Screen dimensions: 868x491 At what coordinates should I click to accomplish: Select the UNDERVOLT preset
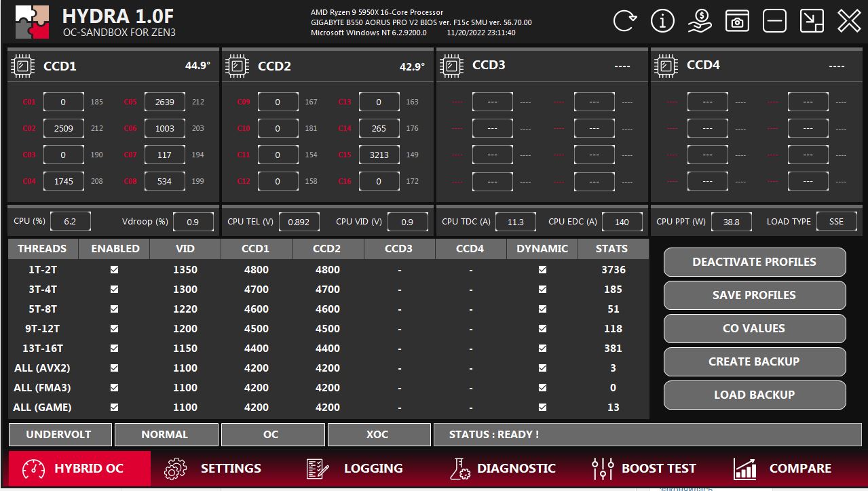click(60, 435)
